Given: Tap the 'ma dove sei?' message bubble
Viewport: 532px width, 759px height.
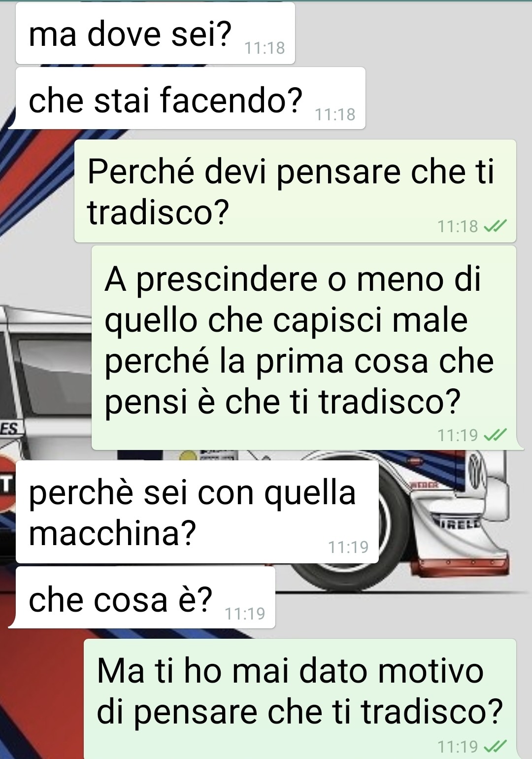Looking at the screenshot, I should click(x=155, y=34).
